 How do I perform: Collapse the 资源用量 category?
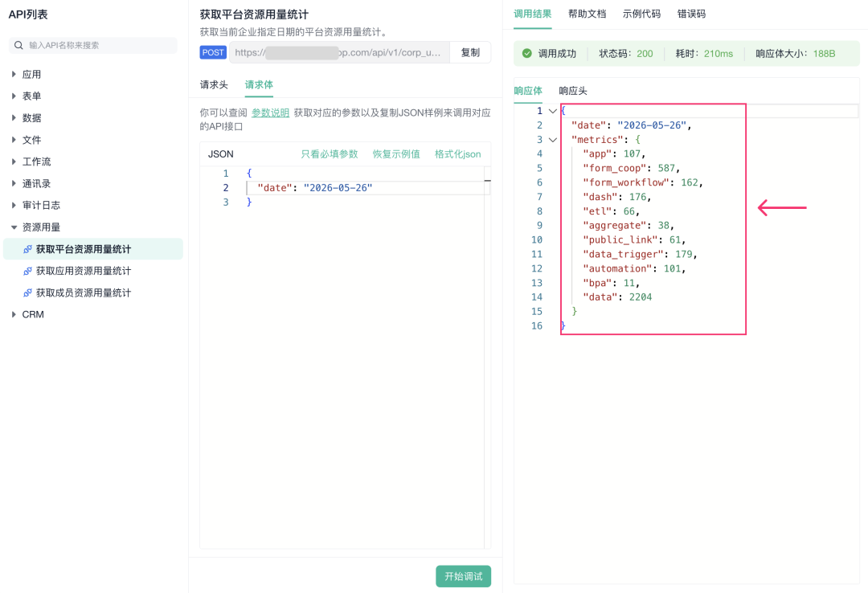14,227
